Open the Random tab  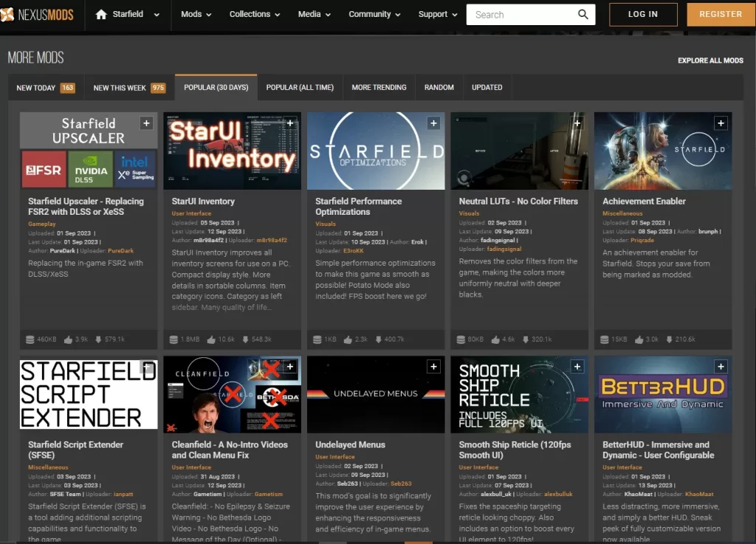click(x=439, y=87)
